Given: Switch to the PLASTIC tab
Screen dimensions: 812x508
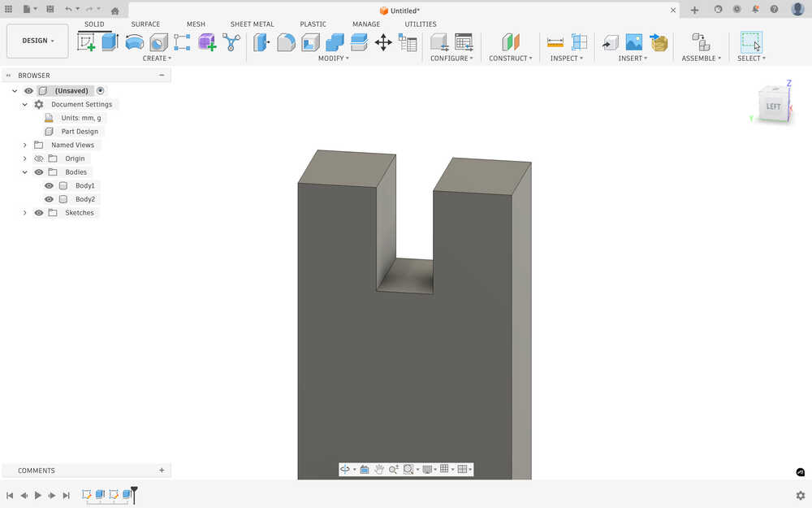Looking at the screenshot, I should point(313,24).
